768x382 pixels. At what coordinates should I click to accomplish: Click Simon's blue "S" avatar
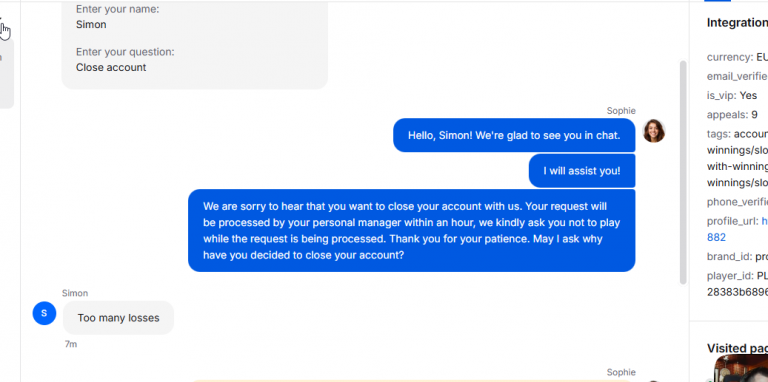pyautogui.click(x=44, y=313)
